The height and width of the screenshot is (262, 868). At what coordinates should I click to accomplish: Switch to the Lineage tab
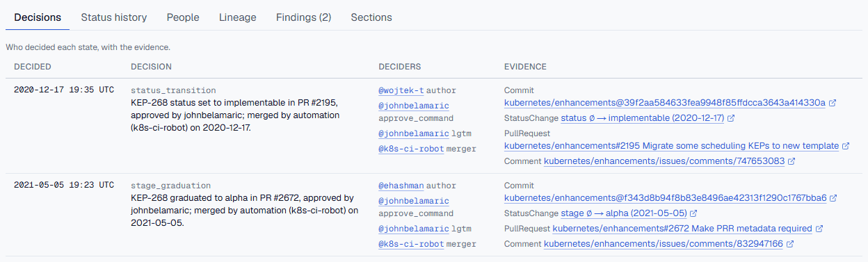pyautogui.click(x=237, y=17)
